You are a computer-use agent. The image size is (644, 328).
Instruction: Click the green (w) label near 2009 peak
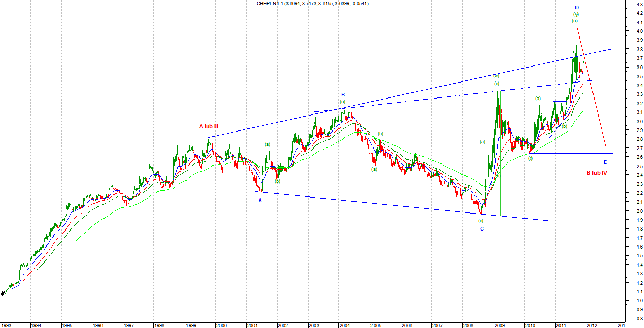pos(496,76)
